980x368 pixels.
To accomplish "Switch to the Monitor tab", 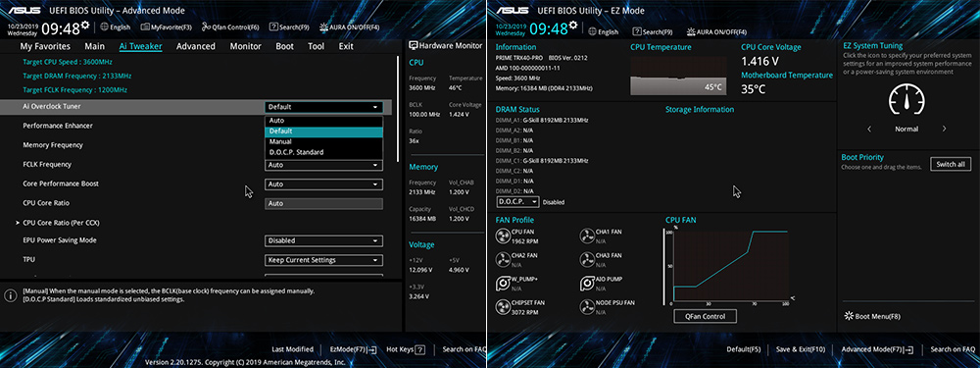I will pyautogui.click(x=246, y=46).
